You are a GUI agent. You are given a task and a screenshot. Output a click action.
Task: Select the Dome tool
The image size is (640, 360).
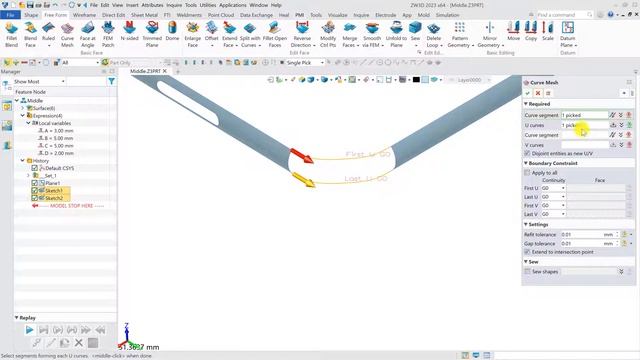pyautogui.click(x=172, y=31)
